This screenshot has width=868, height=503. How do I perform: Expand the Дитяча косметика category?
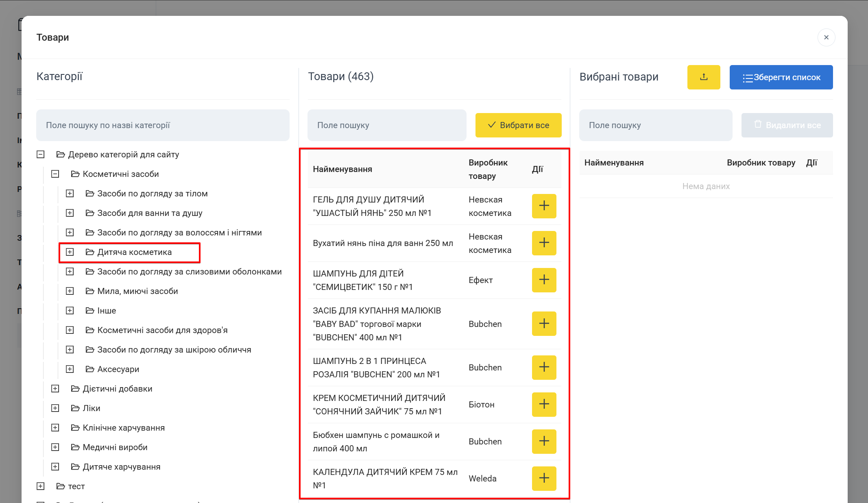pyautogui.click(x=70, y=252)
